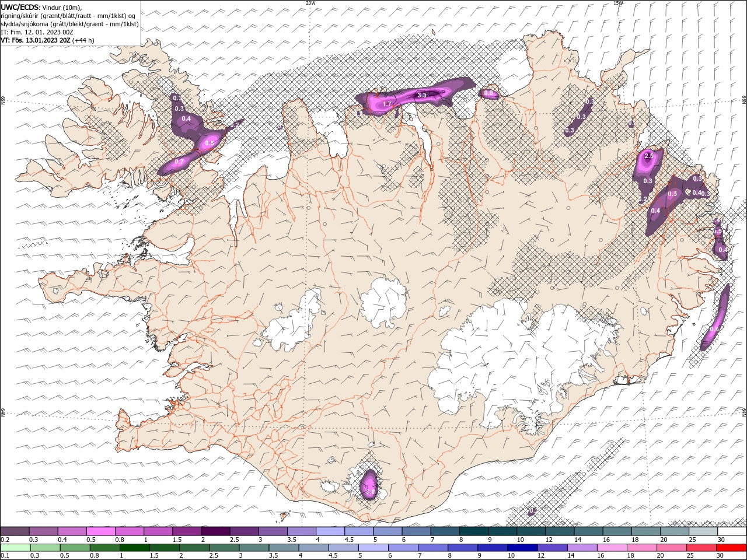Screen dimensions: 747x560
Task: Select the bright magenta 0.5 swatch in purple scale
Action: (x=100, y=531)
